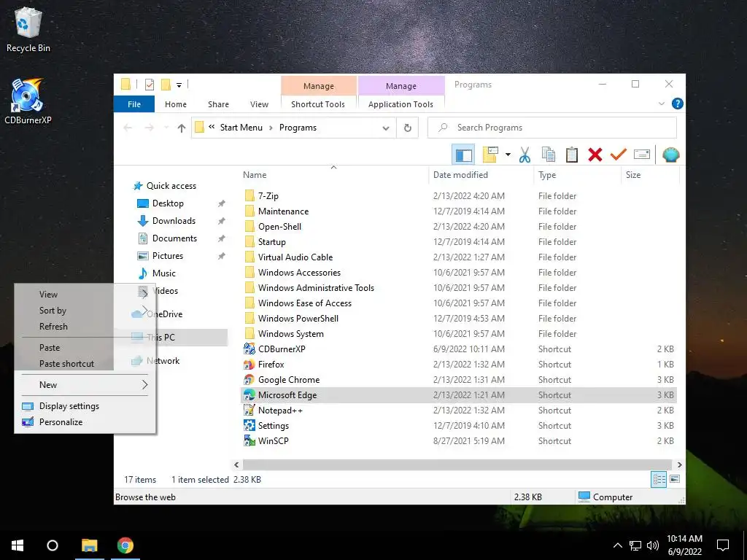The image size is (747, 560).
Task: Select the Firefox shortcut icon in the list
Action: click(249, 365)
